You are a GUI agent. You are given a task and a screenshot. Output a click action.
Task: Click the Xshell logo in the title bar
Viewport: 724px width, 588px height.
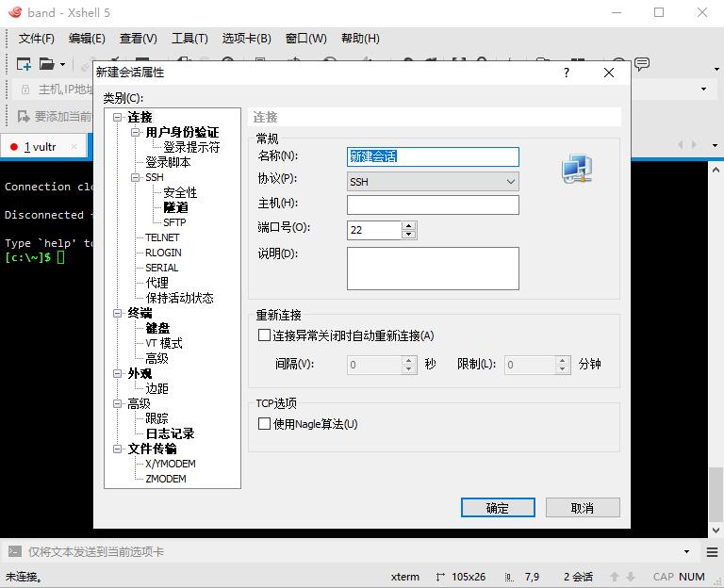[15, 12]
